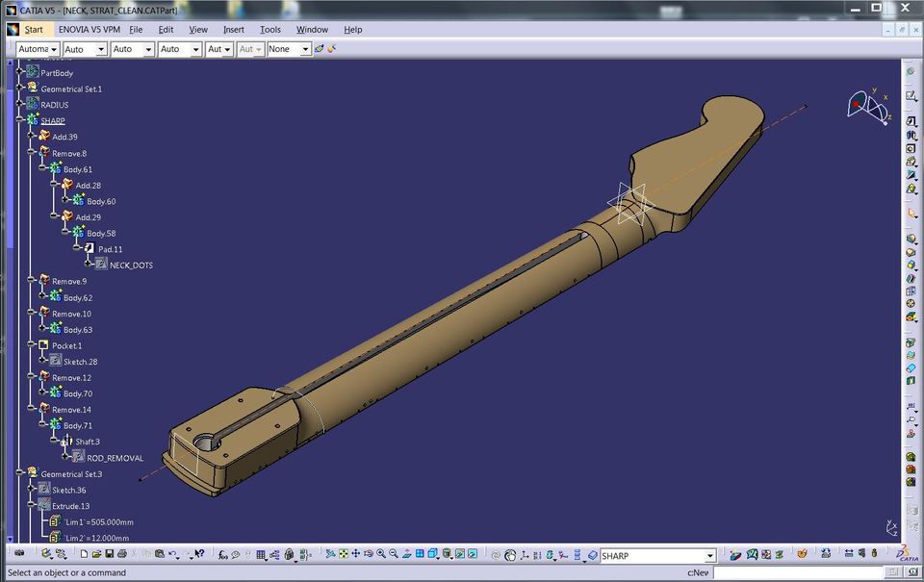Collapse the SHARP body node
924x582 pixels.
[x=20, y=119]
